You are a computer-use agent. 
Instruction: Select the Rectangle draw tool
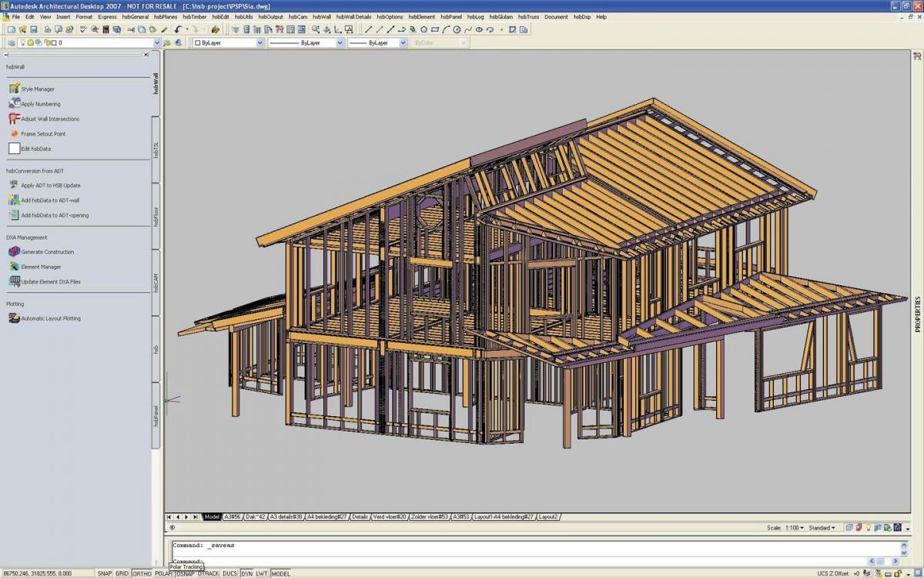click(x=435, y=29)
